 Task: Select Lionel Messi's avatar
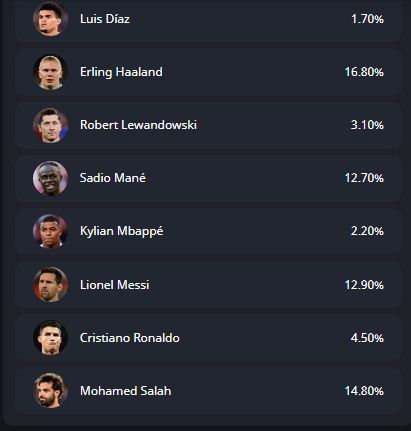(50, 284)
